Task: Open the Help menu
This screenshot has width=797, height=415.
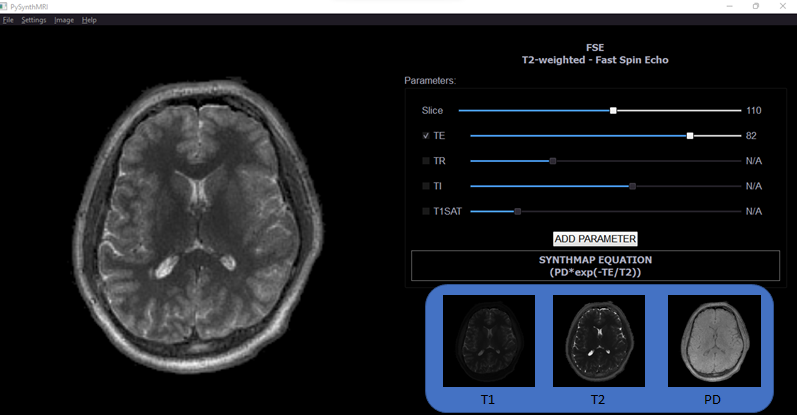Action: point(89,20)
